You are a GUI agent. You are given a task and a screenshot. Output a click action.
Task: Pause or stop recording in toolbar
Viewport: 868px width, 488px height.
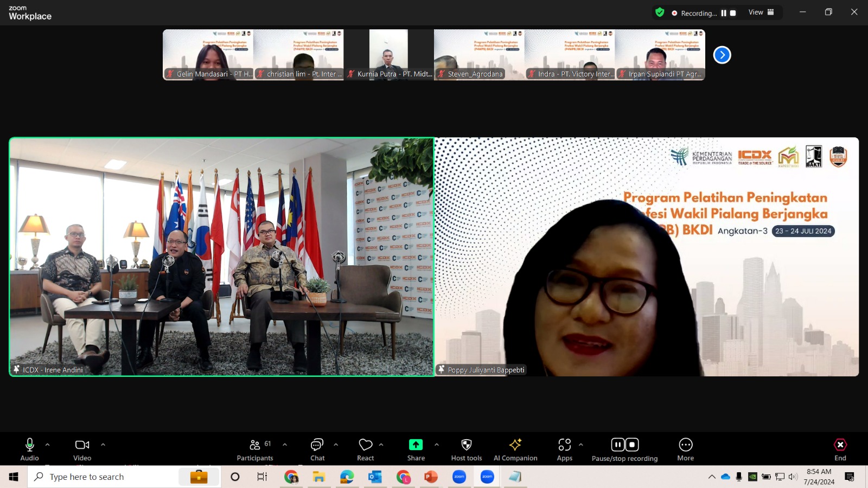(x=624, y=450)
